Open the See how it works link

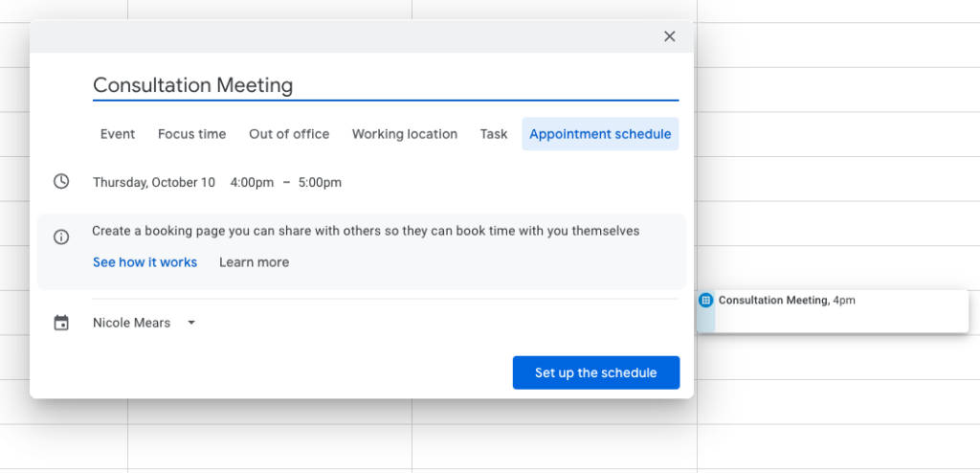[145, 262]
